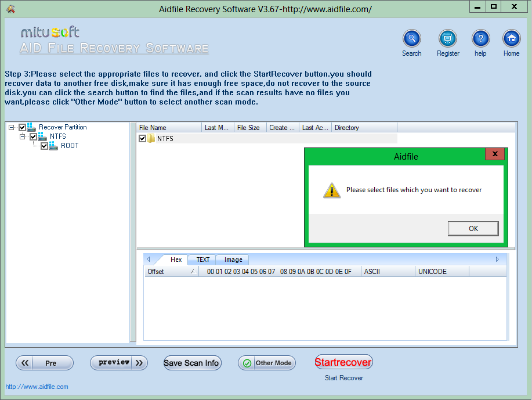Click the ASCII column header
The width and height of the screenshot is (532, 400).
click(388, 272)
